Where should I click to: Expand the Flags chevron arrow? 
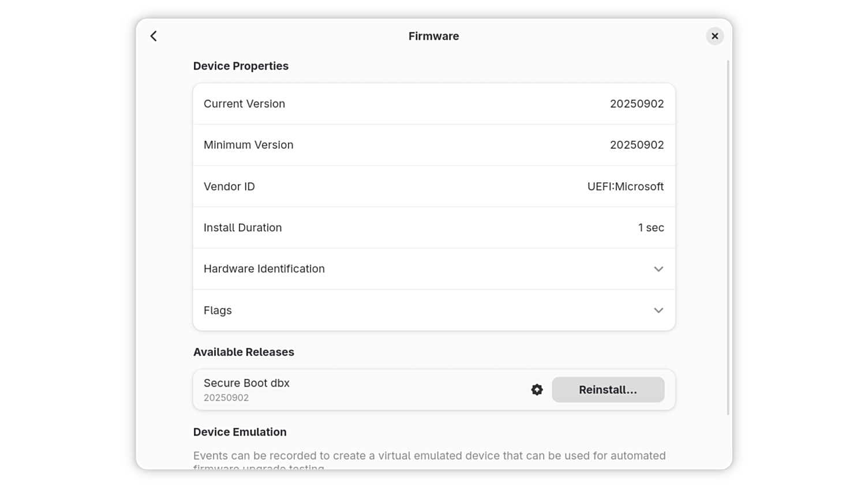click(659, 310)
